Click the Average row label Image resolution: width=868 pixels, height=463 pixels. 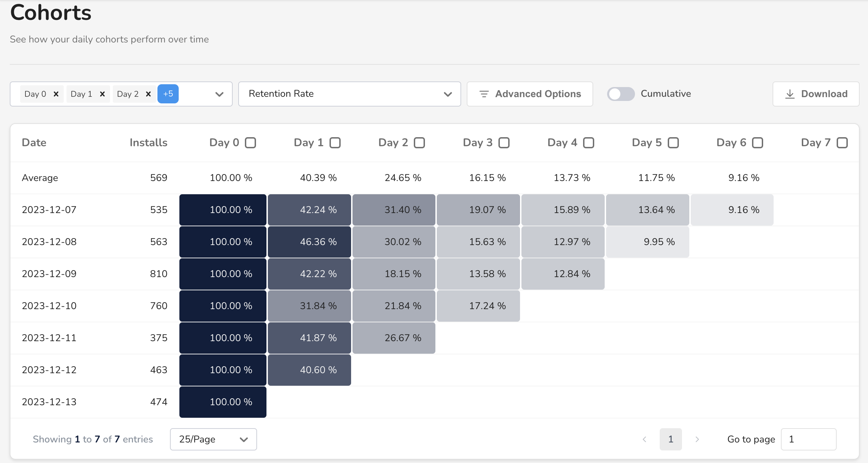(40, 178)
